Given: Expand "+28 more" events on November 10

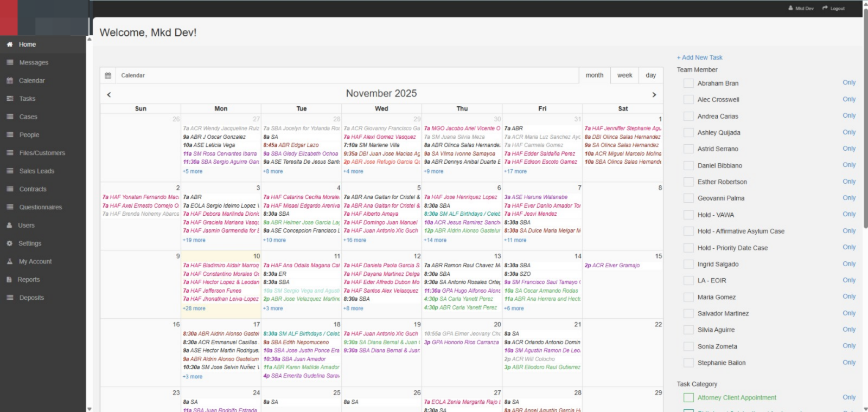Looking at the screenshot, I should tap(194, 308).
